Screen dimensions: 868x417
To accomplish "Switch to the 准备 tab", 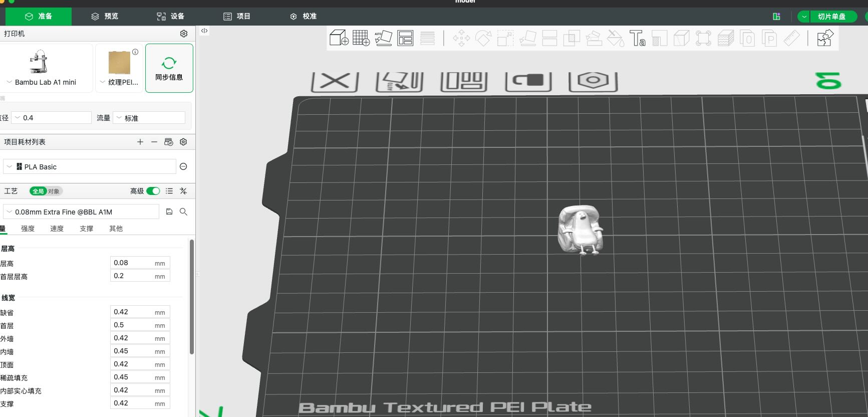I will pyautogui.click(x=39, y=17).
